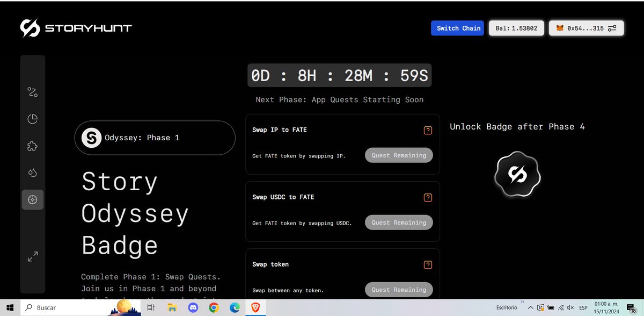Open the Wi-Fi network tray icon
The height and width of the screenshot is (316, 644).
(x=561, y=308)
